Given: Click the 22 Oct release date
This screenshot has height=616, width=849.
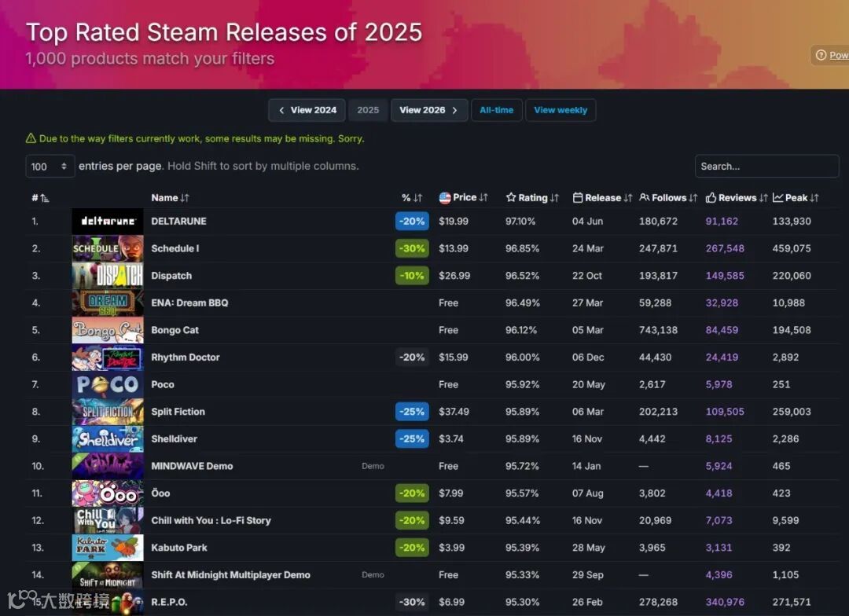Looking at the screenshot, I should coord(587,276).
